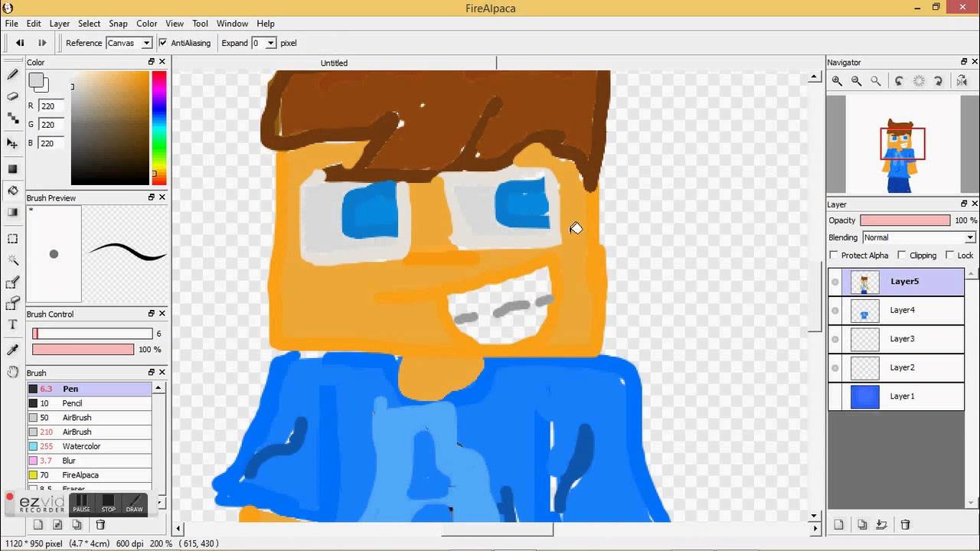The image size is (980, 551).
Task: Select the Dot pixel tool
Action: (12, 119)
